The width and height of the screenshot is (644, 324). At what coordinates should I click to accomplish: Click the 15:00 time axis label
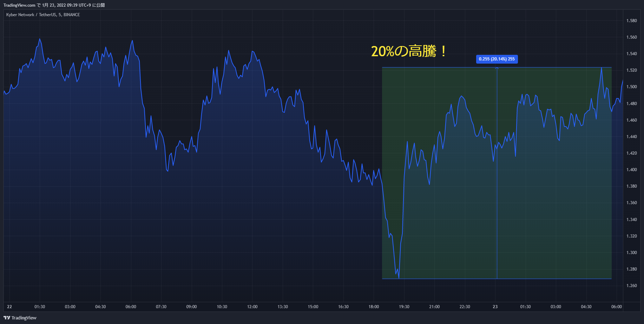tap(313, 307)
